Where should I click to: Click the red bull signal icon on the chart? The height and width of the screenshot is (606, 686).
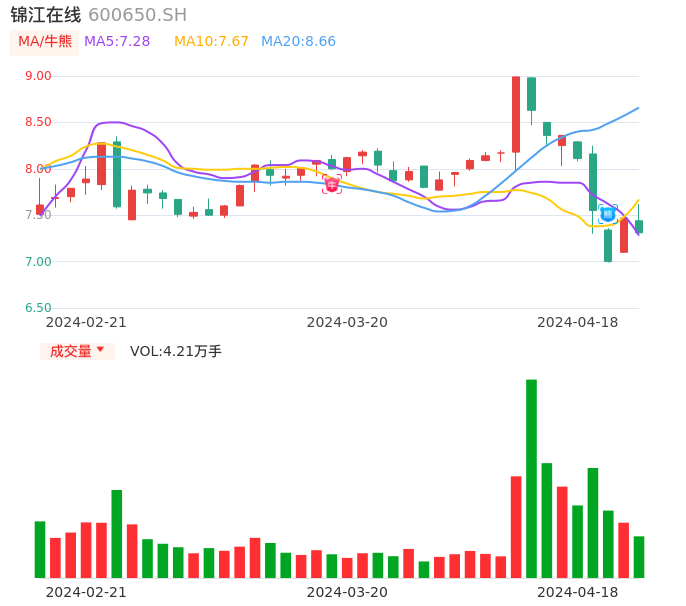[x=332, y=184]
